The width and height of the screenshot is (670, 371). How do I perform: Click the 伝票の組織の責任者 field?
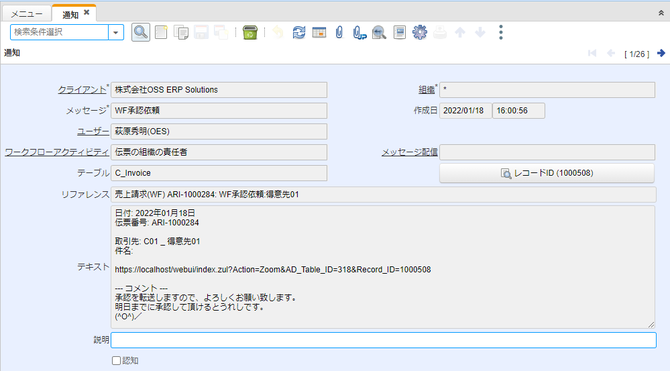[219, 152]
